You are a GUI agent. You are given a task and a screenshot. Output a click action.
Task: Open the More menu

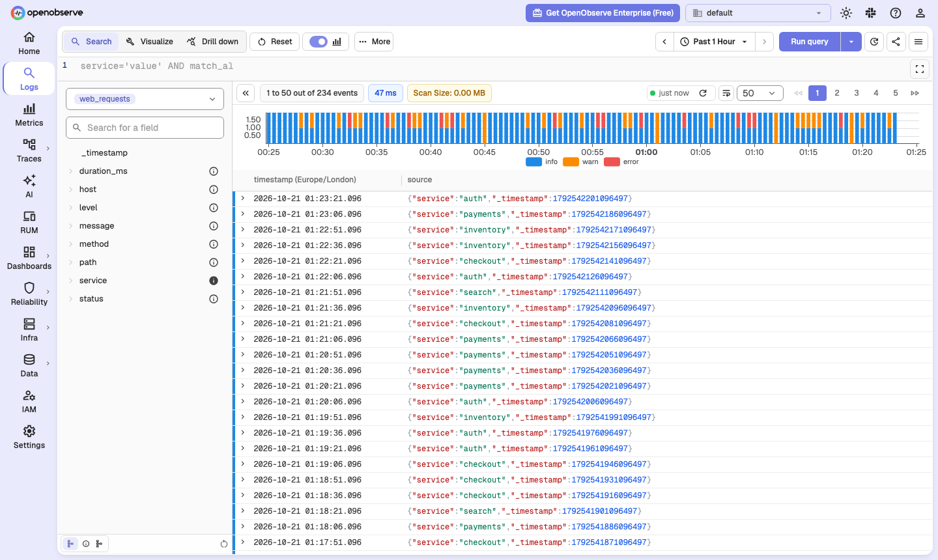pos(375,42)
